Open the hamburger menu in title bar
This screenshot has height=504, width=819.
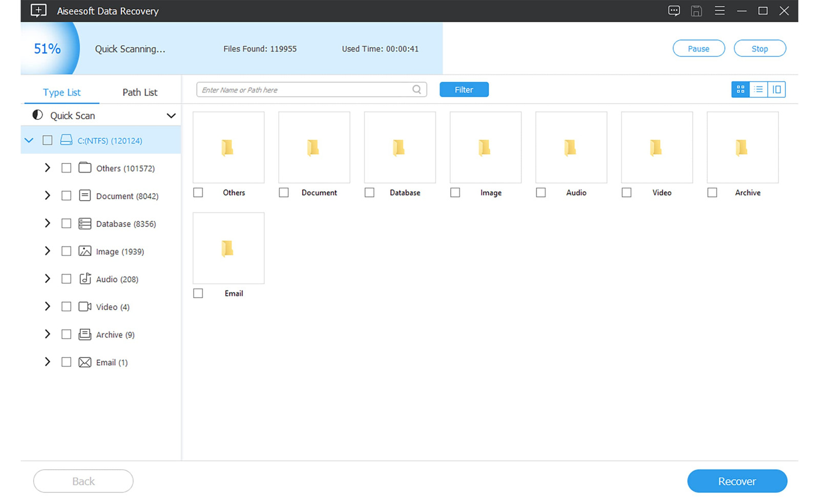[x=720, y=11]
